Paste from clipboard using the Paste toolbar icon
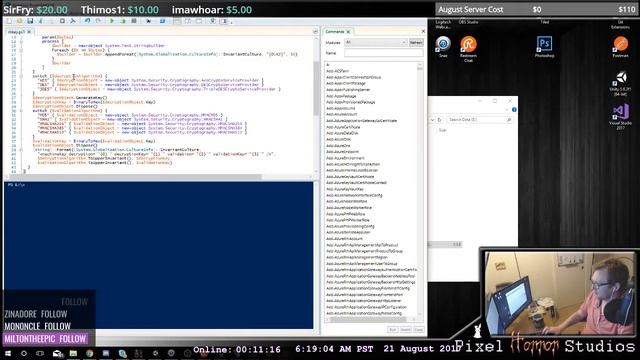Viewport: 640px width, 360px height. pos(62,21)
